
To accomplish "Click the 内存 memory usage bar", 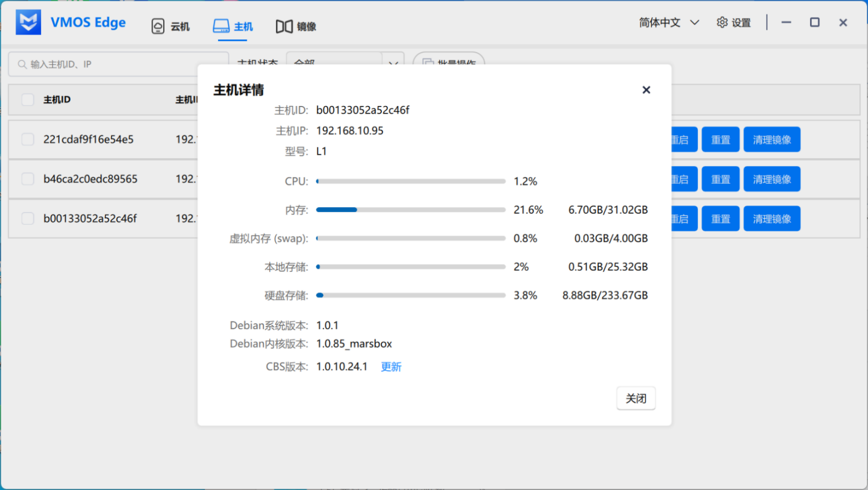I will click(x=411, y=210).
